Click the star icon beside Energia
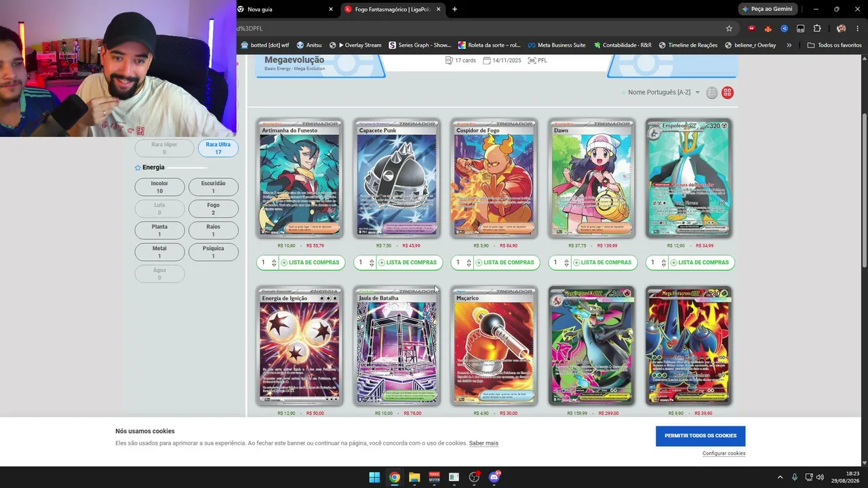 [x=138, y=167]
